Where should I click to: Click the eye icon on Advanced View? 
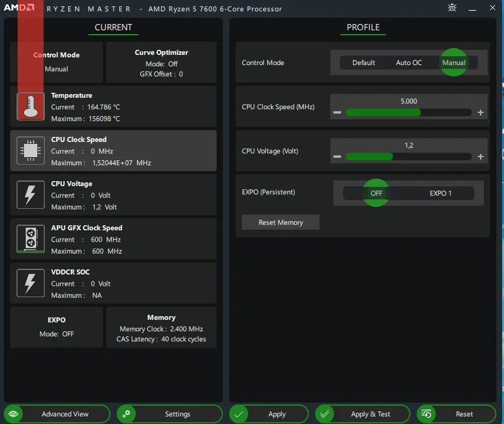(13, 414)
